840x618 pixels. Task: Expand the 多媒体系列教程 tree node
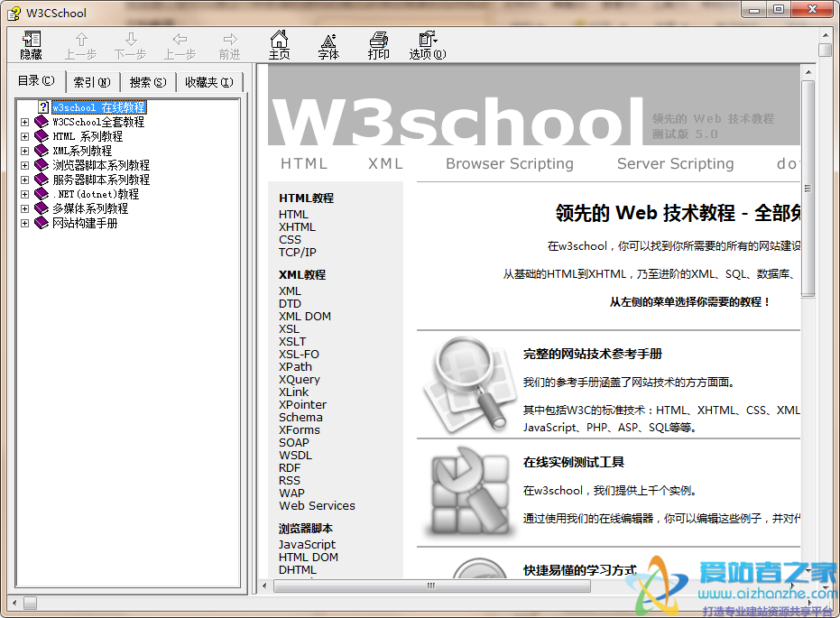click(x=24, y=208)
